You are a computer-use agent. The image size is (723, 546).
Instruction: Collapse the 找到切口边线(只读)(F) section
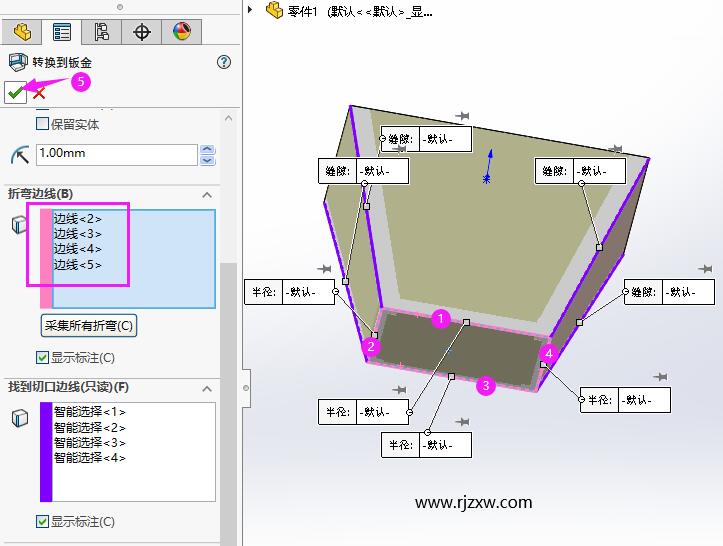tap(207, 389)
